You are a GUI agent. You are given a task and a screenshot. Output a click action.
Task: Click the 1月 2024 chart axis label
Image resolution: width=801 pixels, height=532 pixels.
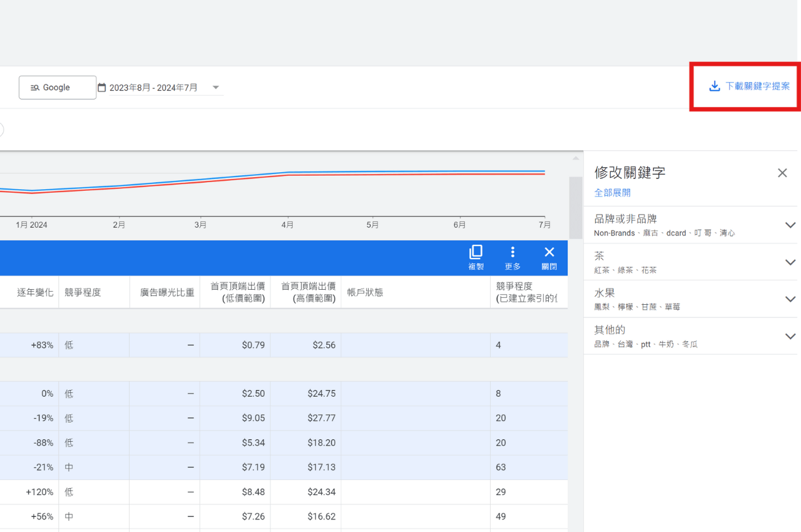coord(31,225)
